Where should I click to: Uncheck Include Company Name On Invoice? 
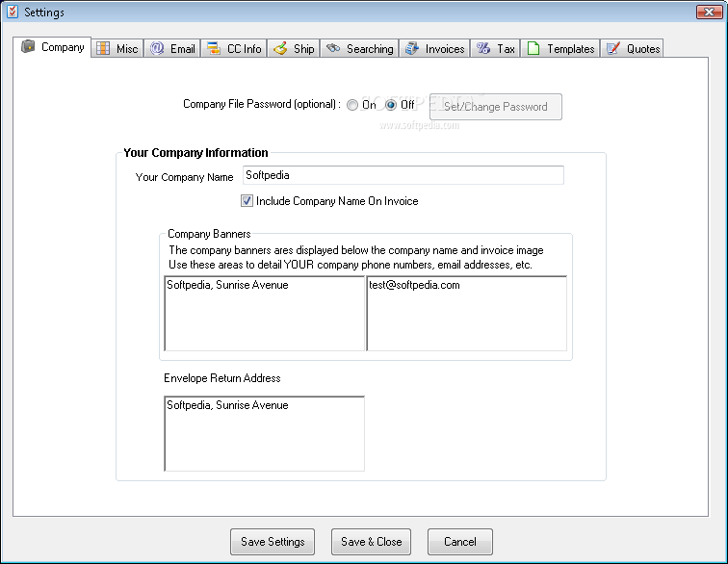(247, 201)
